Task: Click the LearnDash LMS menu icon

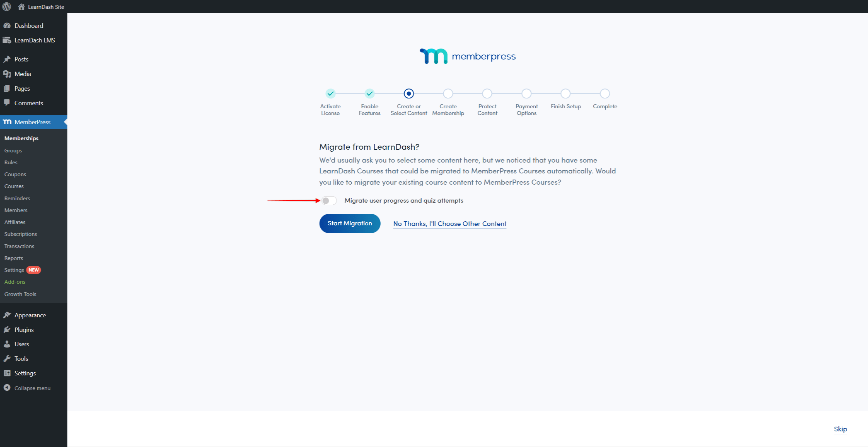Action: (8, 40)
